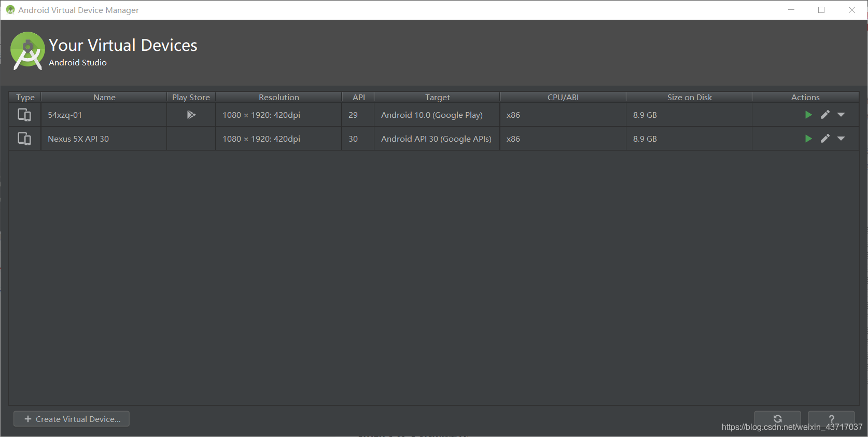This screenshot has height=437, width=868.
Task: Sort by the Play Store column header
Action: [191, 97]
